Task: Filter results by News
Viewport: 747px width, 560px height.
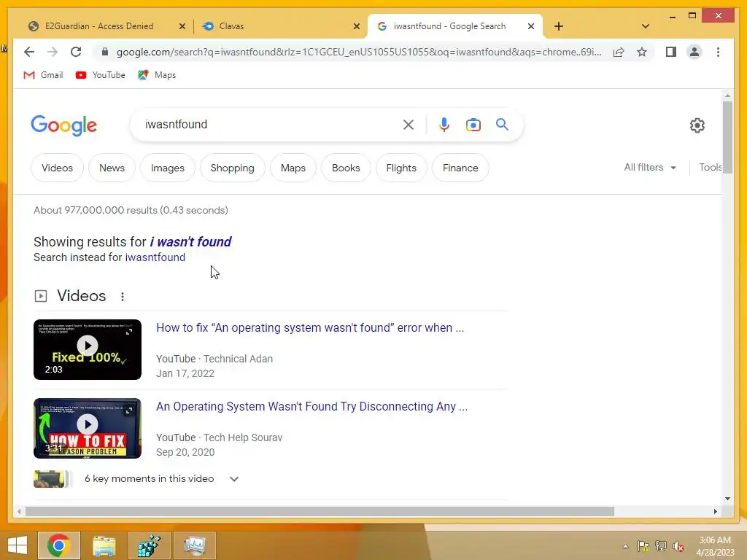Action: pos(112,168)
